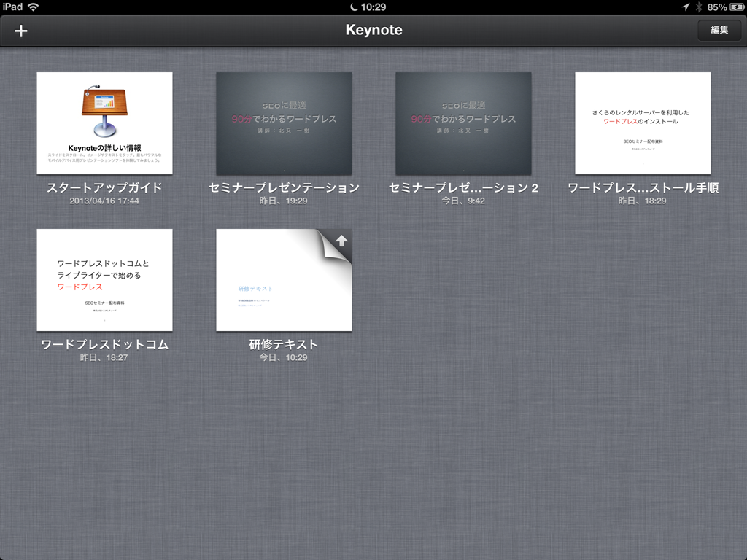Open the ワードプレスドットコム presentation thumbnail

(x=105, y=280)
